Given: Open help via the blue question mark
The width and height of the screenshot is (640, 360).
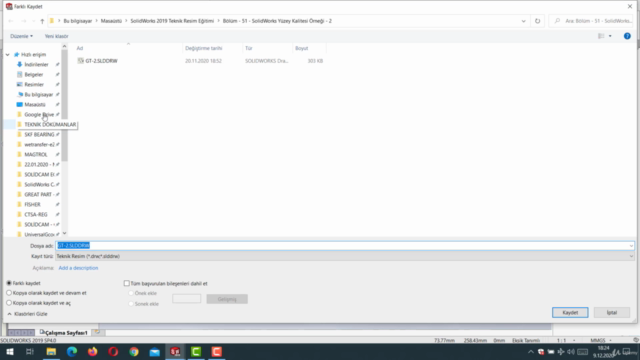Looking at the screenshot, I should (x=627, y=36).
